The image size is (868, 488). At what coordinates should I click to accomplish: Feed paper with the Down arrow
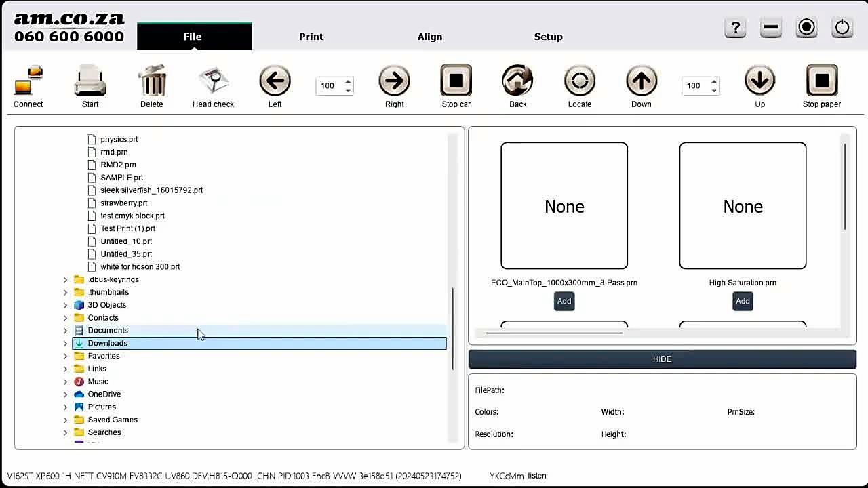click(642, 81)
